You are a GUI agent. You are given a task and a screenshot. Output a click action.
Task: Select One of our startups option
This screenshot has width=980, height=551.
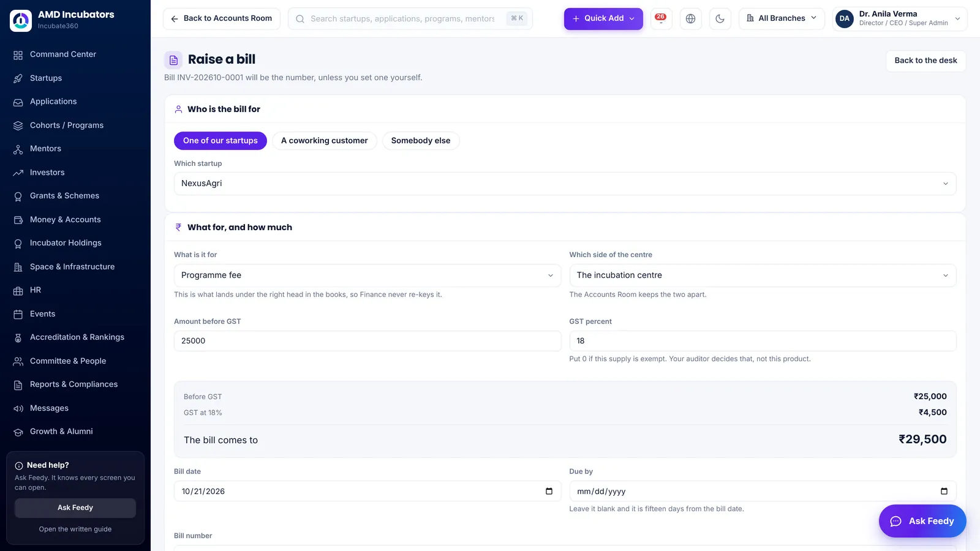pyautogui.click(x=221, y=141)
